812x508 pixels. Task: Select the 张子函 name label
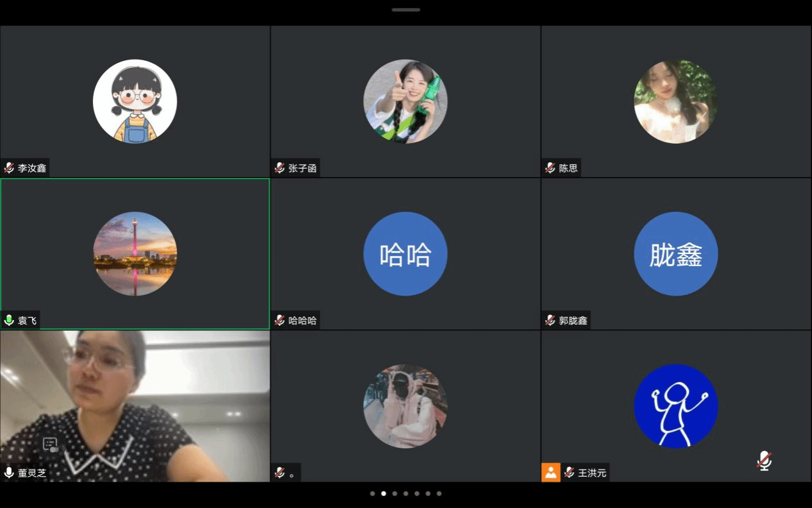pos(303,168)
